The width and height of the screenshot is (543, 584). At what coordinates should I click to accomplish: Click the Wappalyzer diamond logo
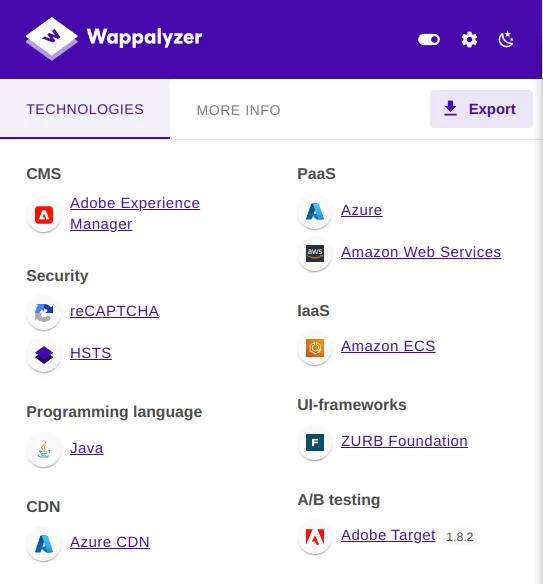[52, 38]
